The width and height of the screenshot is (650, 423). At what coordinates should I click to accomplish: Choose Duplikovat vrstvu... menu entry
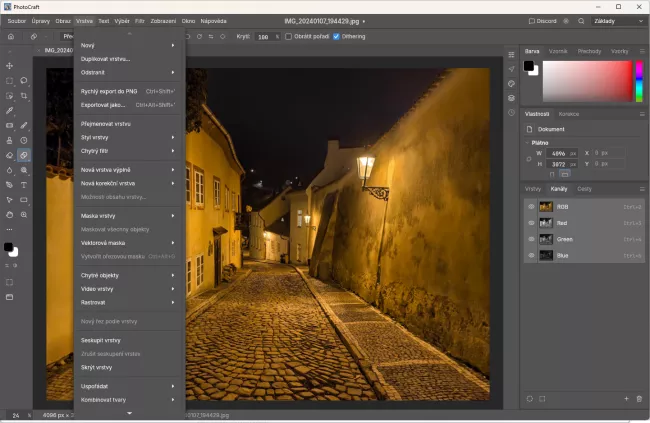coord(128,59)
